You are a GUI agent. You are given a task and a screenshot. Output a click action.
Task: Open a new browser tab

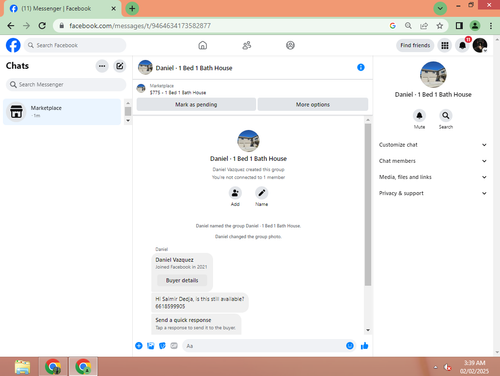tap(132, 8)
